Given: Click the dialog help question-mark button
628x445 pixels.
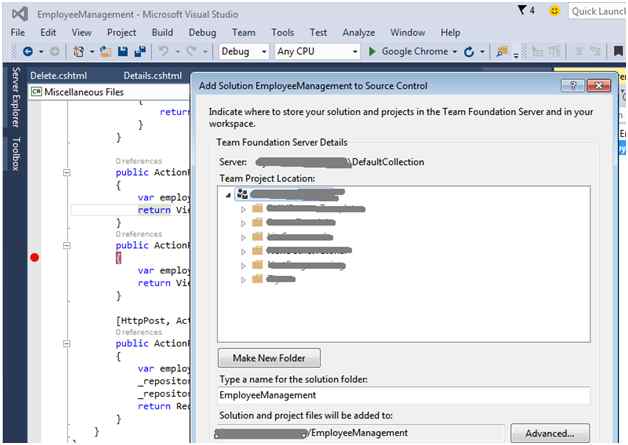Looking at the screenshot, I should (573, 85).
